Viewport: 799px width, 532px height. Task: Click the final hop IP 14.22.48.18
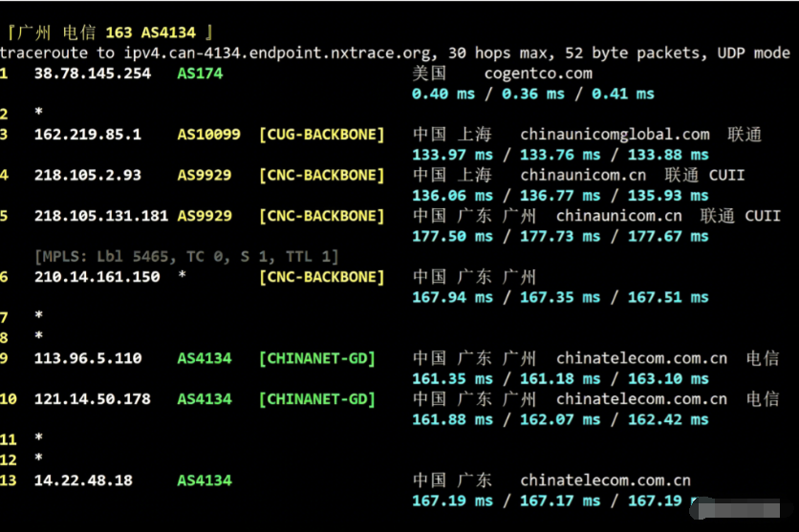tap(83, 479)
